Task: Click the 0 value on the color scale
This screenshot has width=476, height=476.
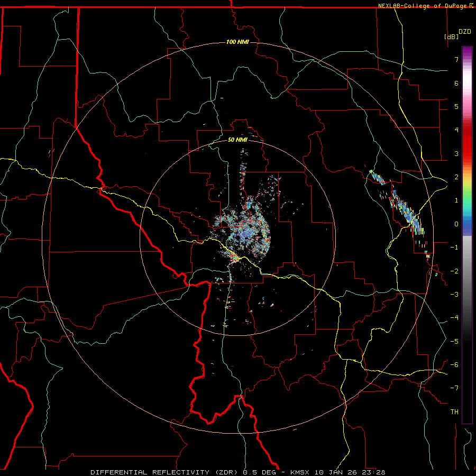Action: coord(456,224)
